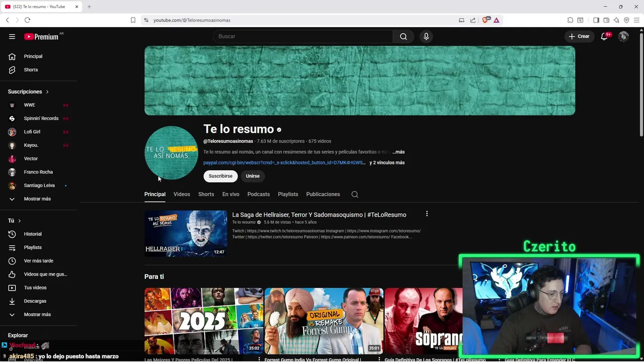Open Tus videos in sidebar
This screenshot has width=644, height=362.
[x=39, y=288]
